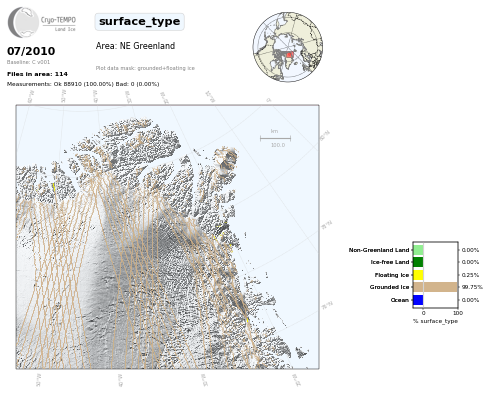Click the Plot data mask text

pos(145,68)
